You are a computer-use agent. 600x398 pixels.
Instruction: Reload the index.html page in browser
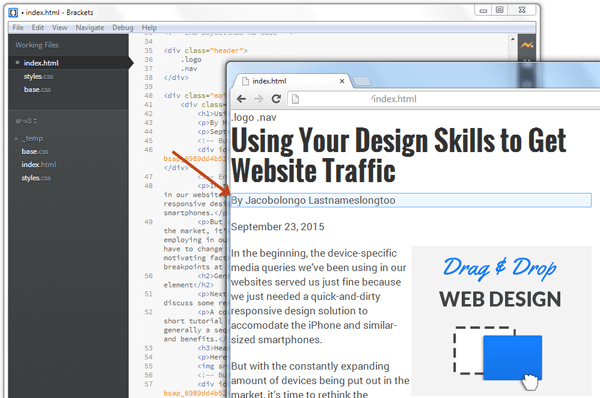(276, 99)
